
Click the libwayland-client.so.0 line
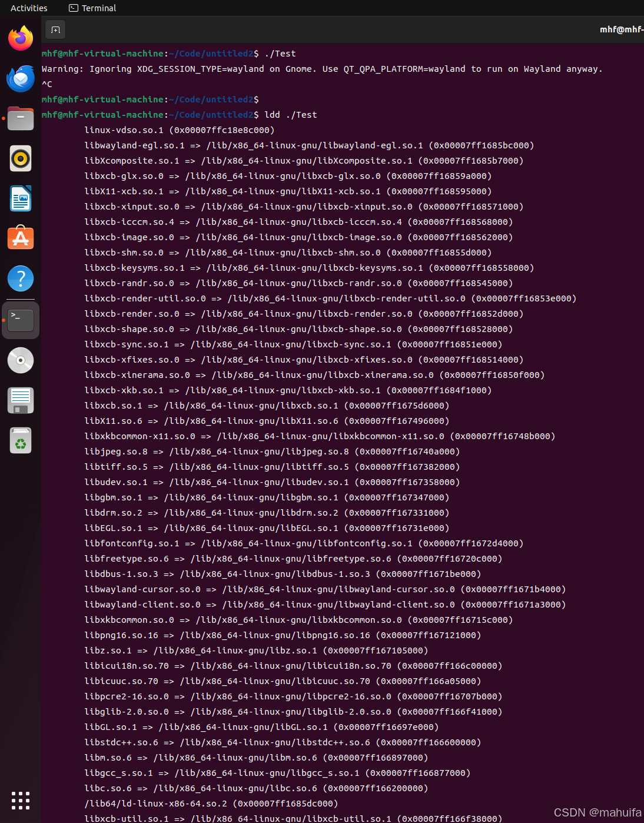(325, 605)
